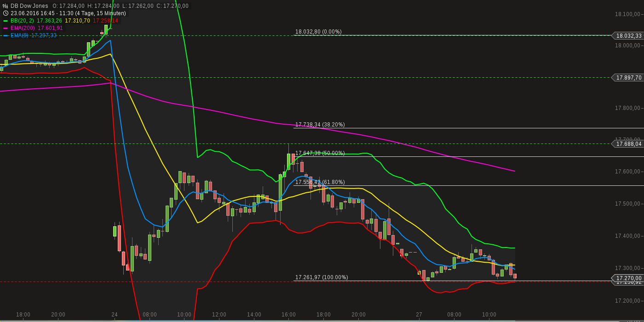The image size is (644, 322).
Task: Click the 17.897,70 price tag on the scale
Action: click(627, 77)
